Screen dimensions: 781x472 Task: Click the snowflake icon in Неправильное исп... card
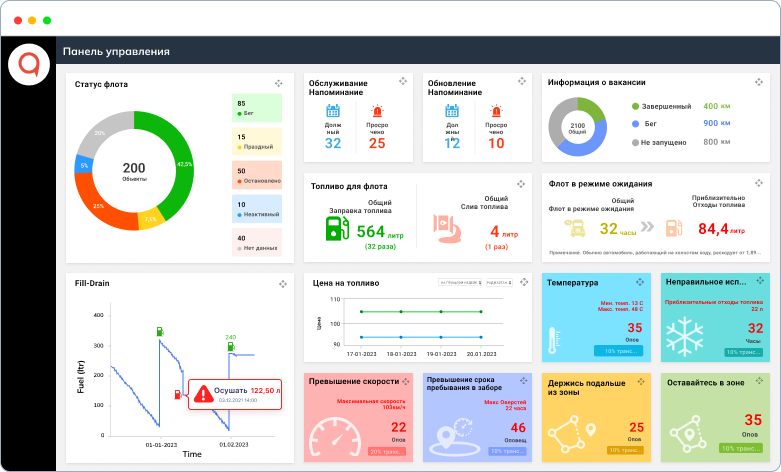click(x=685, y=335)
